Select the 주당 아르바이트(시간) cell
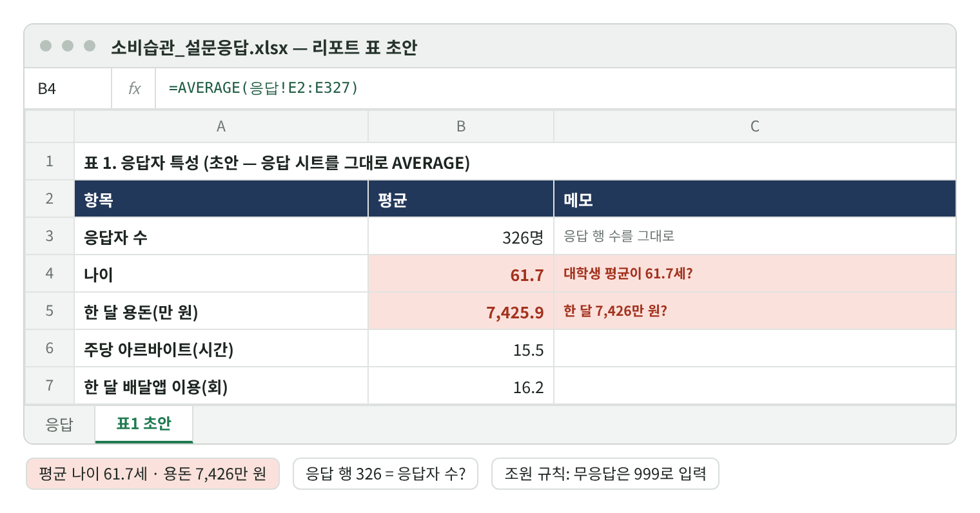 click(x=221, y=349)
